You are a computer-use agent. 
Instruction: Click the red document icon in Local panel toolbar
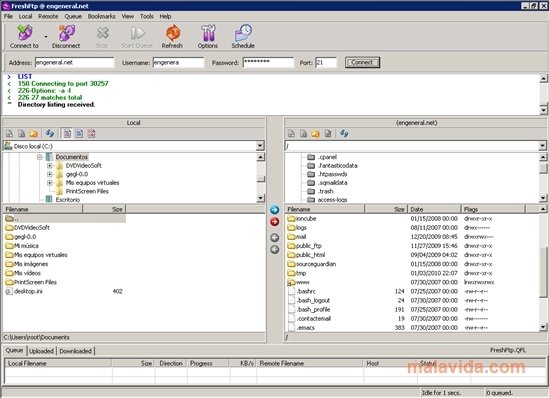[91, 133]
